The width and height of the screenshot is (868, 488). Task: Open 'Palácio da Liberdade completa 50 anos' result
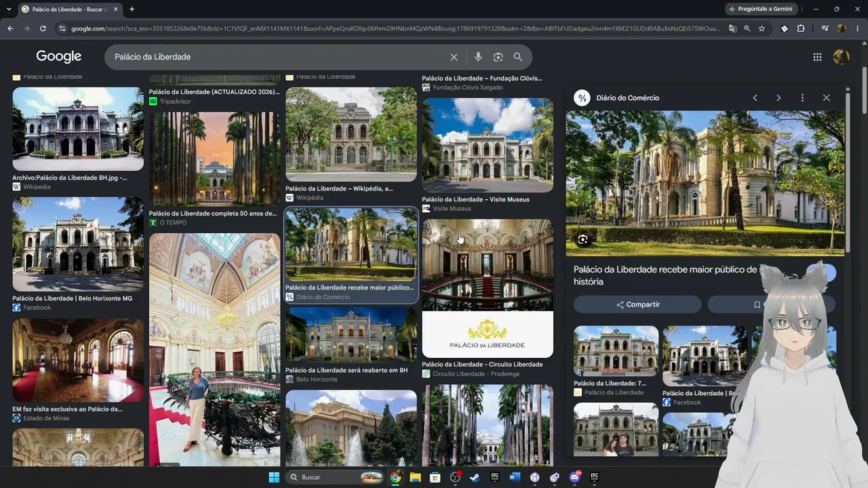click(x=213, y=213)
